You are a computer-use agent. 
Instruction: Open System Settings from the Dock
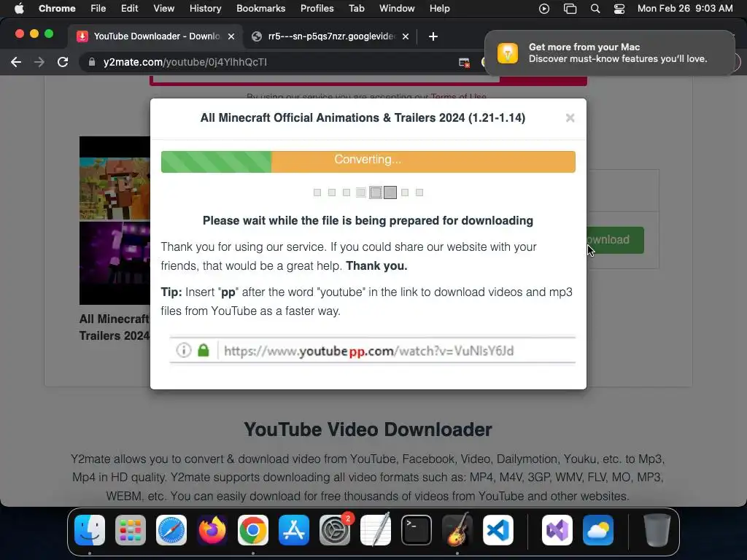click(334, 530)
